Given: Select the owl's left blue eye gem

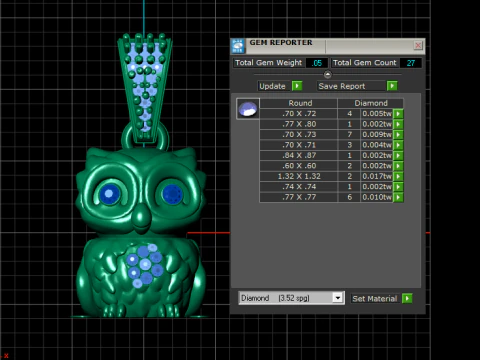Looking at the screenshot, I should pos(110,194).
